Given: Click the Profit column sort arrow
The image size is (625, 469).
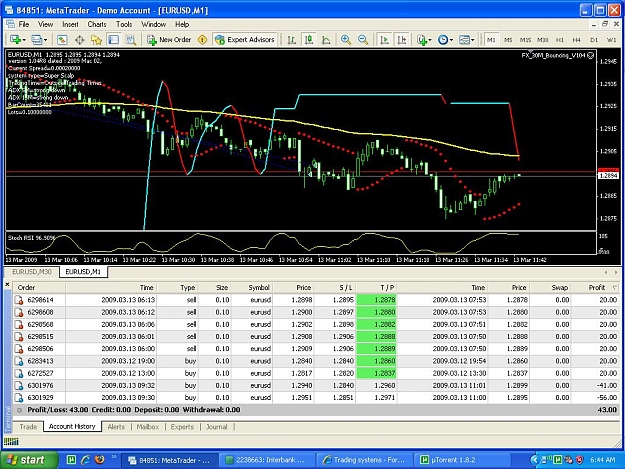Looking at the screenshot, I should click(x=614, y=288).
